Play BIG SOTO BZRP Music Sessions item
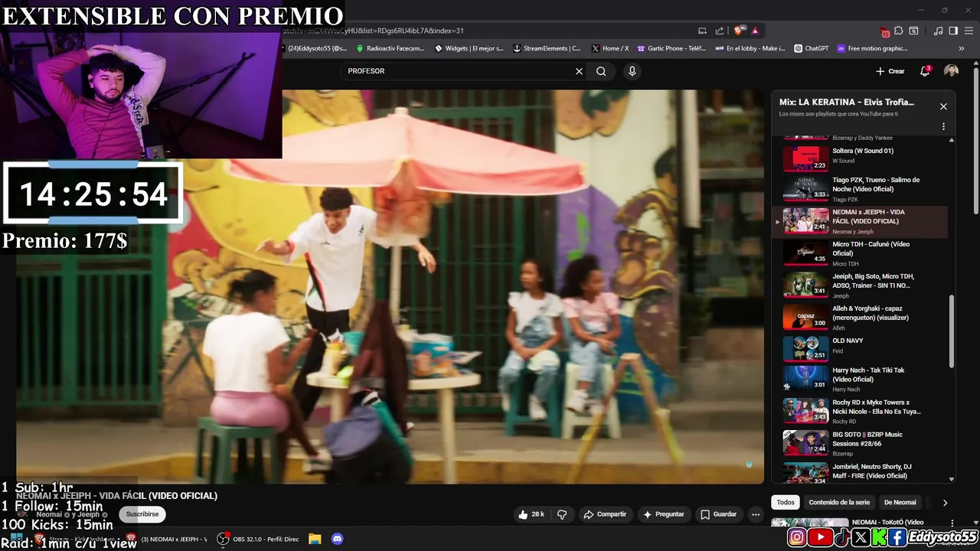980x551 pixels. [x=861, y=443]
